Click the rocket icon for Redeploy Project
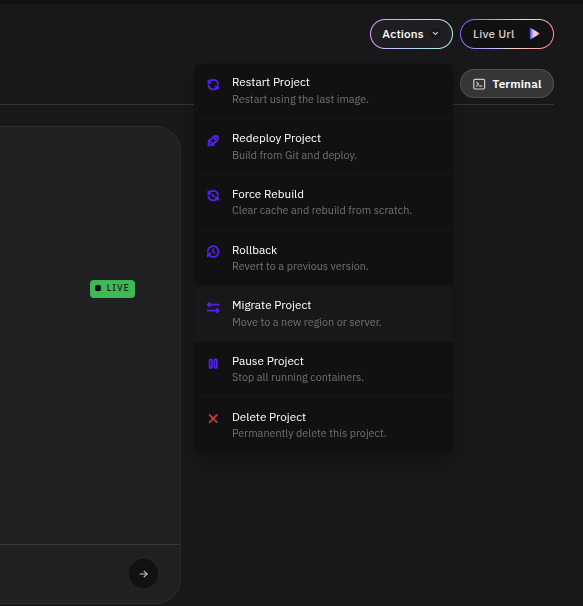This screenshot has width=583, height=606. [213, 141]
